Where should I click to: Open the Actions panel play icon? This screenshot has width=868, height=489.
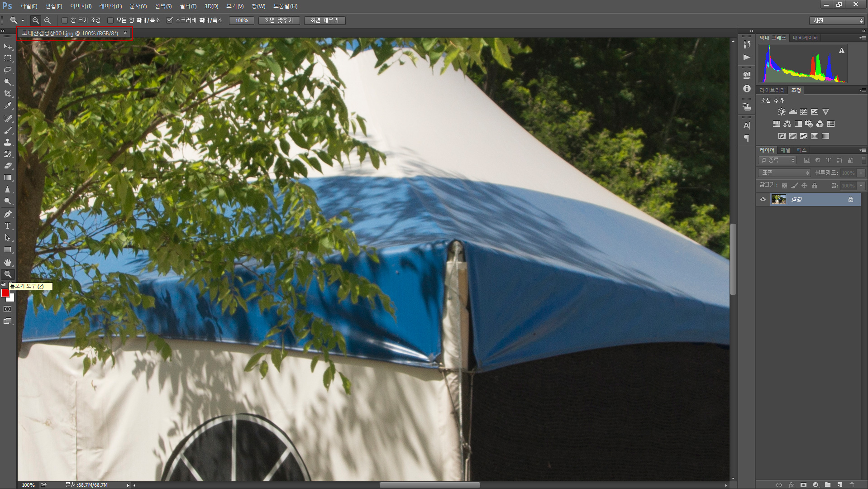[x=747, y=58]
